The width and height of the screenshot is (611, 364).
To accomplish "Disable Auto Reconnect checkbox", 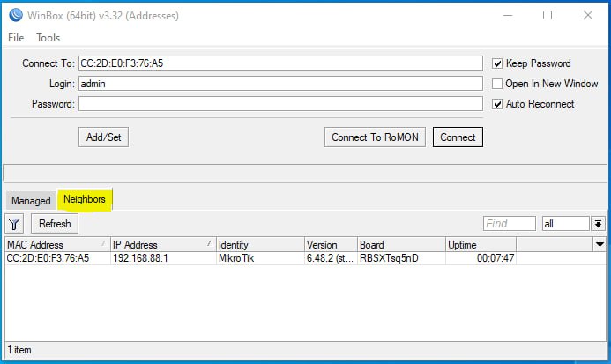I will coord(497,104).
